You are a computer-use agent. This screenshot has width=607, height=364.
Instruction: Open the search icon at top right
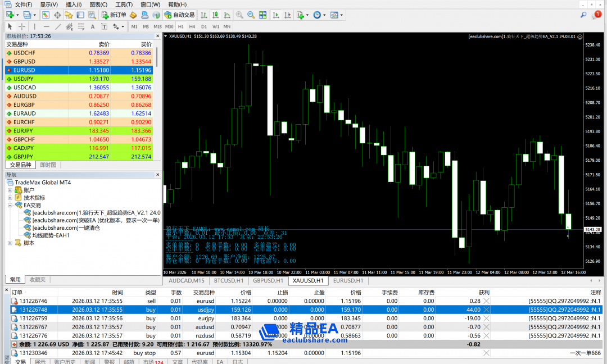click(x=583, y=15)
